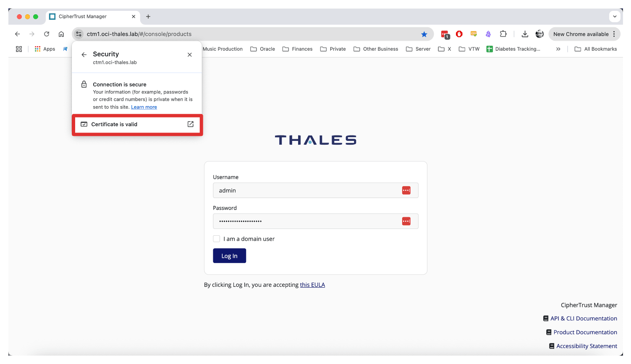Go back in the Security popup
The height and width of the screenshot is (364, 631).
tap(84, 55)
